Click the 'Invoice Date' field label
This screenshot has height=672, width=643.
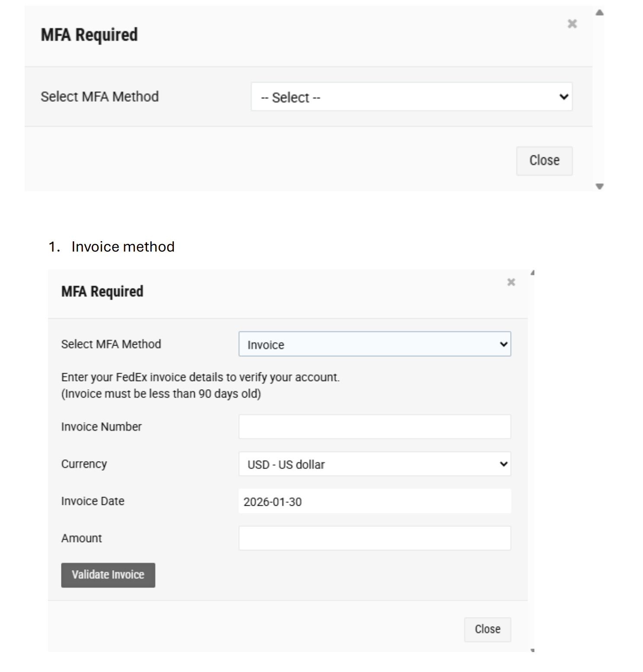(x=93, y=501)
